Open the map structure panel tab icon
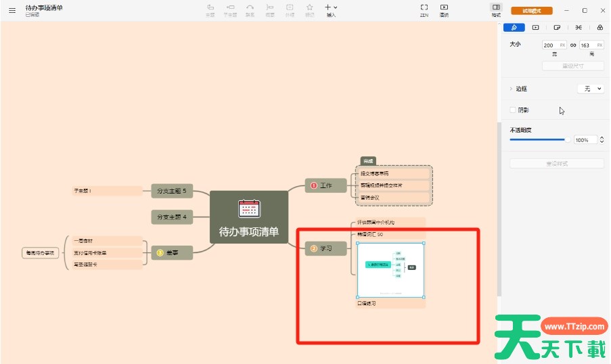The width and height of the screenshot is (611, 364). pos(578,28)
